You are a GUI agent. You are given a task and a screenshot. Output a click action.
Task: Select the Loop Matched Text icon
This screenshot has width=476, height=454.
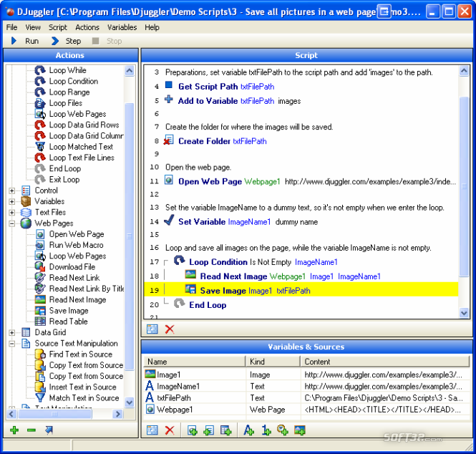coord(40,147)
